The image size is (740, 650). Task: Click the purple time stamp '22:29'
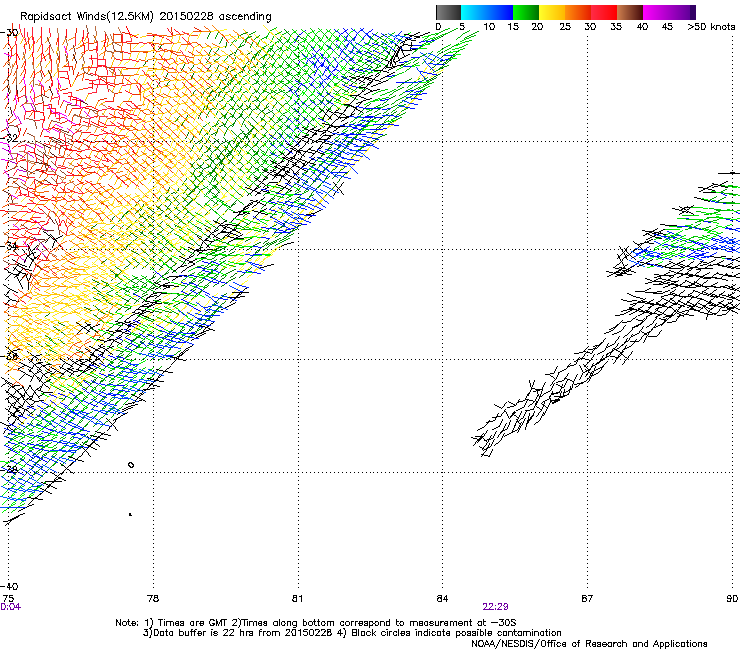[x=495, y=607]
